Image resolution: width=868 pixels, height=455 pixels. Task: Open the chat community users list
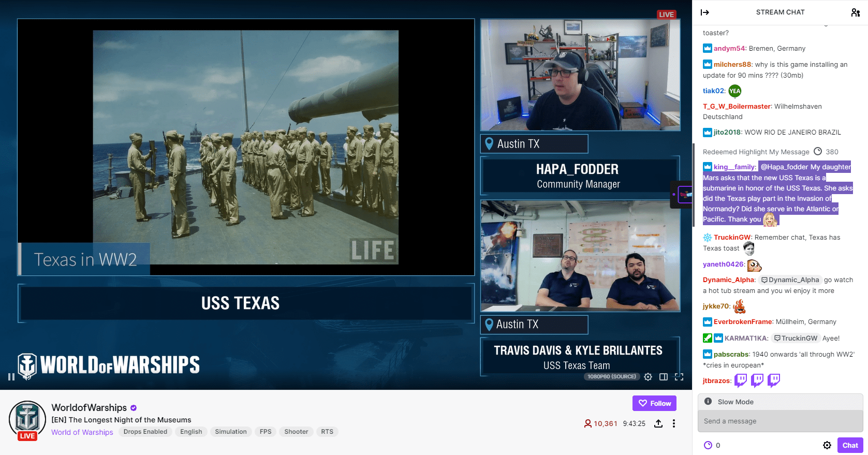[856, 12]
